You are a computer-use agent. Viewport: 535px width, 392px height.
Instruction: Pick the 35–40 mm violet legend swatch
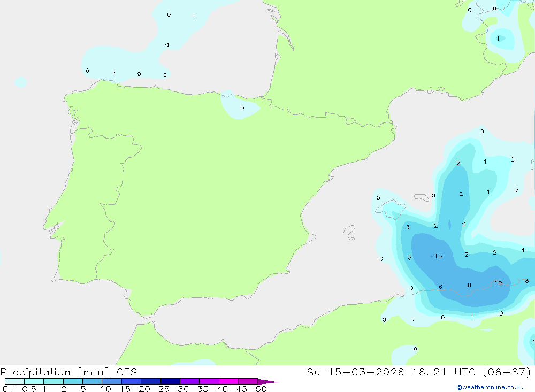pos(209,381)
